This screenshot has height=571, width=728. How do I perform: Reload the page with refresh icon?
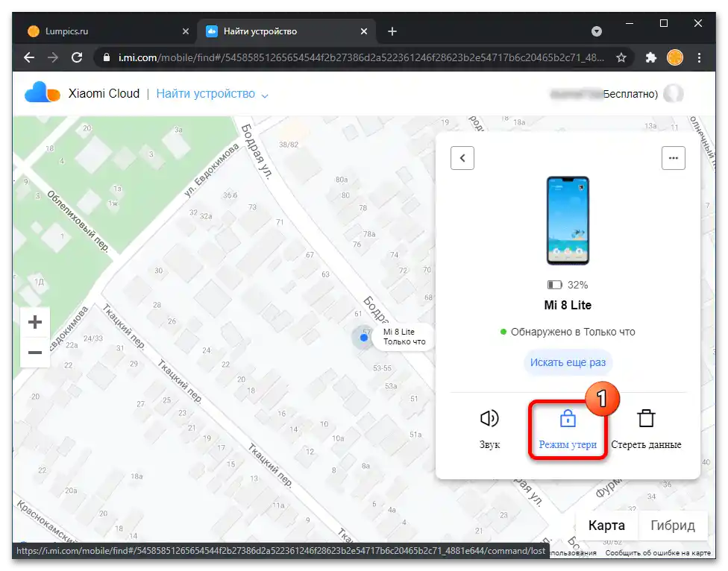[x=77, y=57]
